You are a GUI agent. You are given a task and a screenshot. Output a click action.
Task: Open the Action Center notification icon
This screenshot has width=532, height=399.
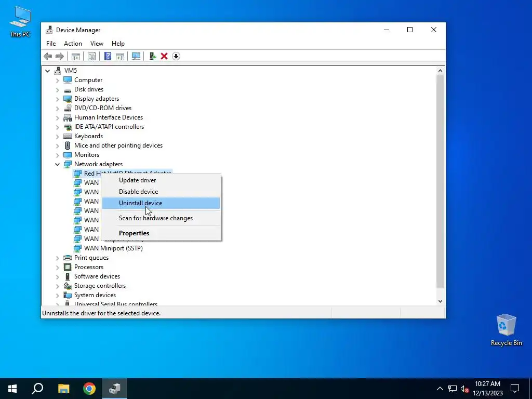coord(515,389)
